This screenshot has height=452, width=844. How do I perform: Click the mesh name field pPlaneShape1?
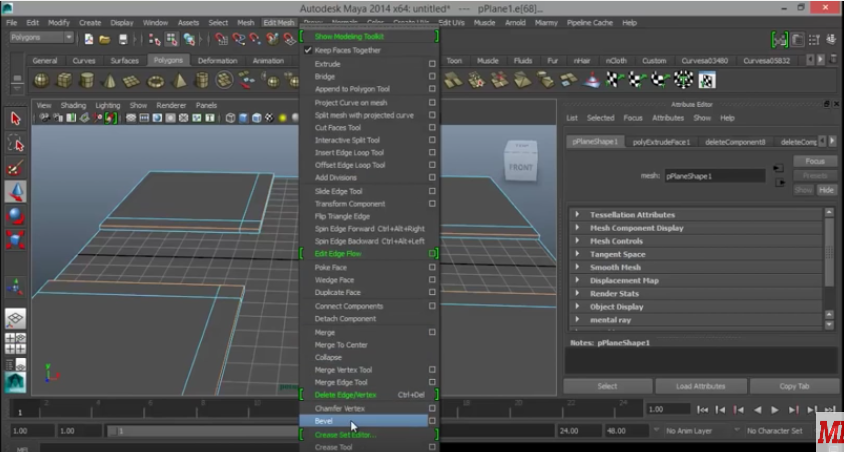click(714, 176)
